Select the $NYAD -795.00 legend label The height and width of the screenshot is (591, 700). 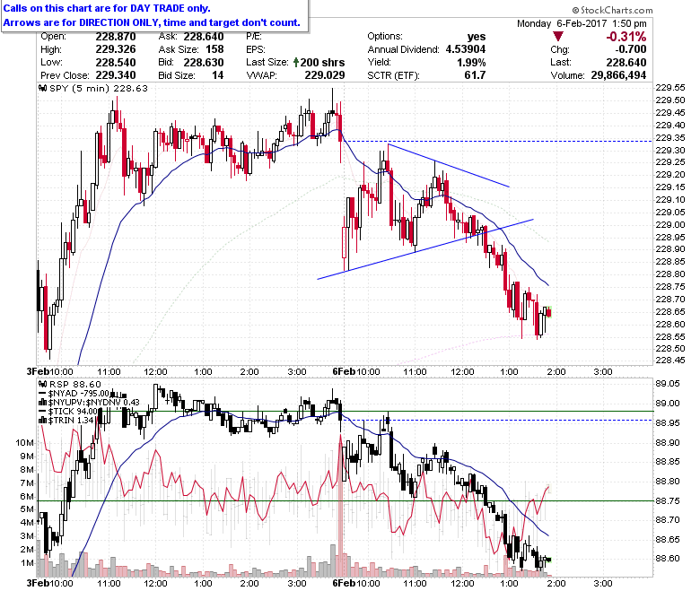[79, 394]
